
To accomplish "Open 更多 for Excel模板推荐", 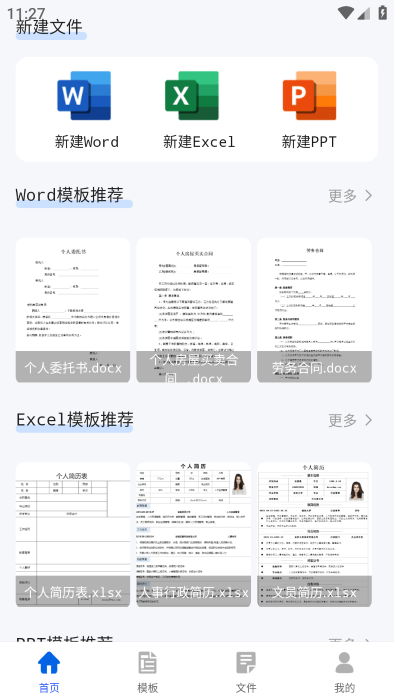I will coord(342,420).
